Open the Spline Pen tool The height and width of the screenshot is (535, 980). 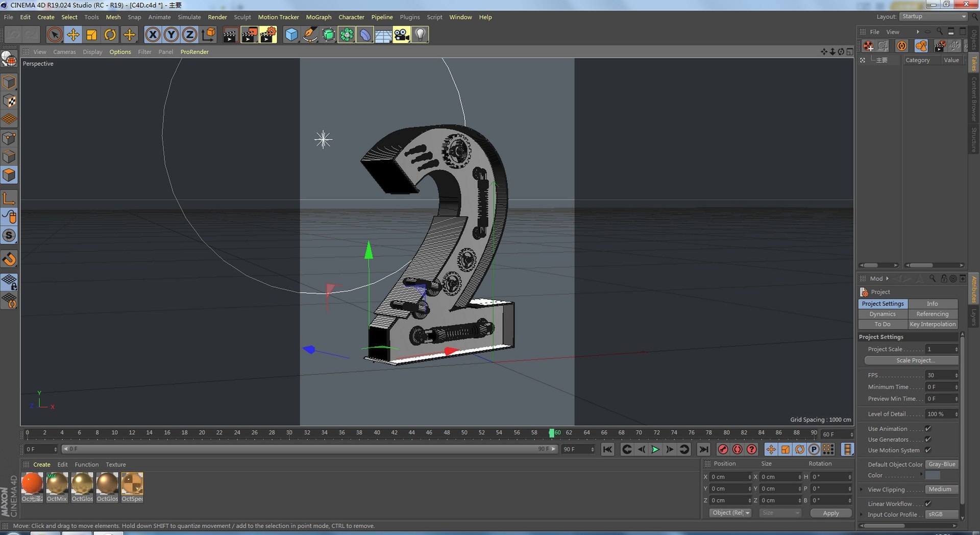[309, 35]
